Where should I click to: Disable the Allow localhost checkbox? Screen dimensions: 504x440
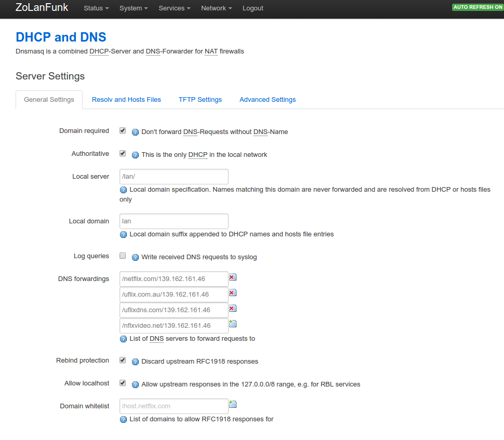[123, 383]
